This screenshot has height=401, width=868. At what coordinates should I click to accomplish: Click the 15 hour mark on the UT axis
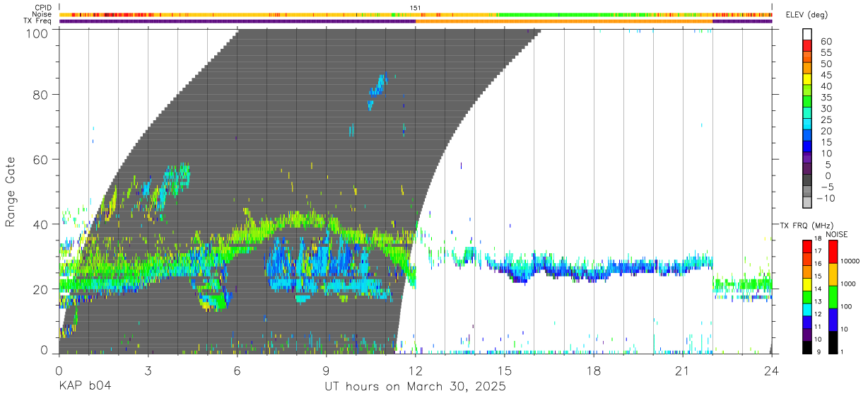click(505, 371)
